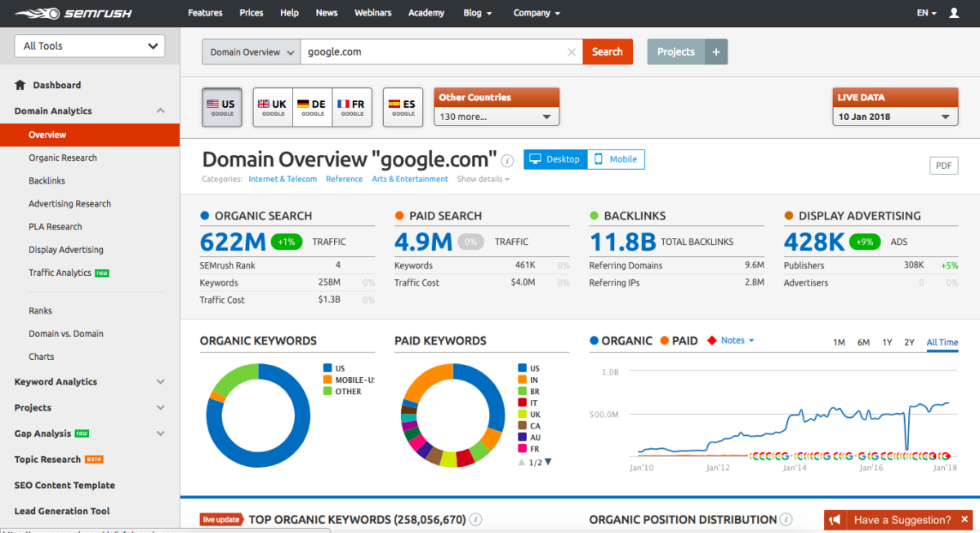
Task: Click the Search button
Action: coord(608,51)
